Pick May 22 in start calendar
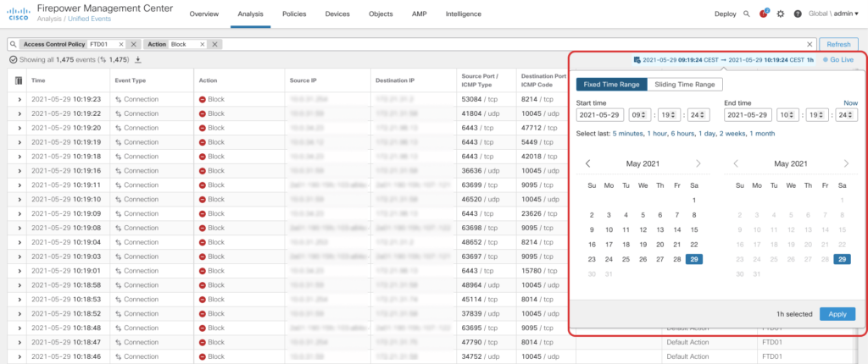Viewport: 868px width, 364px height. [694, 245]
